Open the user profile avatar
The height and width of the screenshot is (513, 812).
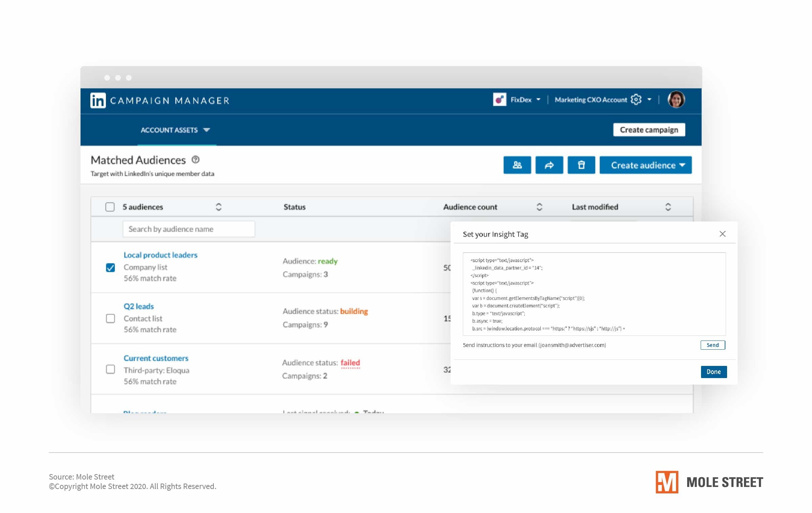[676, 99]
